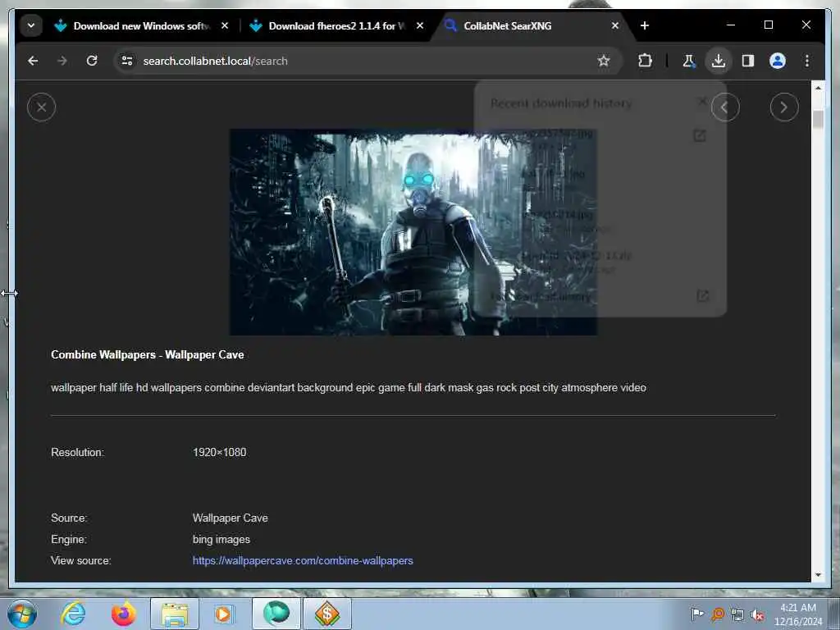The image size is (840, 630).
Task: Select the CollabNet SearXNG tab
Action: click(x=532, y=25)
